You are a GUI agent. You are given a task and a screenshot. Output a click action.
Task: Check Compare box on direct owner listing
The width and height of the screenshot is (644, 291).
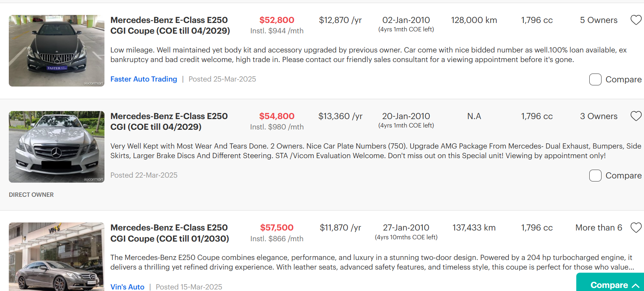click(x=595, y=175)
